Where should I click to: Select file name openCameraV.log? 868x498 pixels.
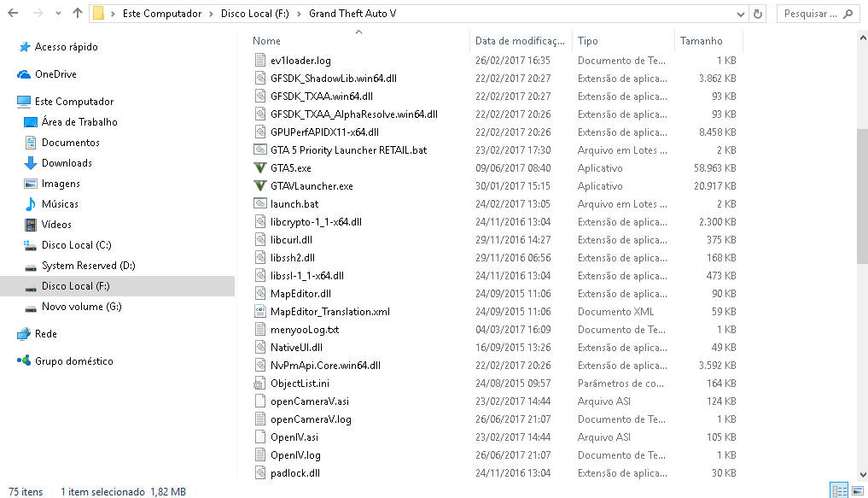point(311,419)
